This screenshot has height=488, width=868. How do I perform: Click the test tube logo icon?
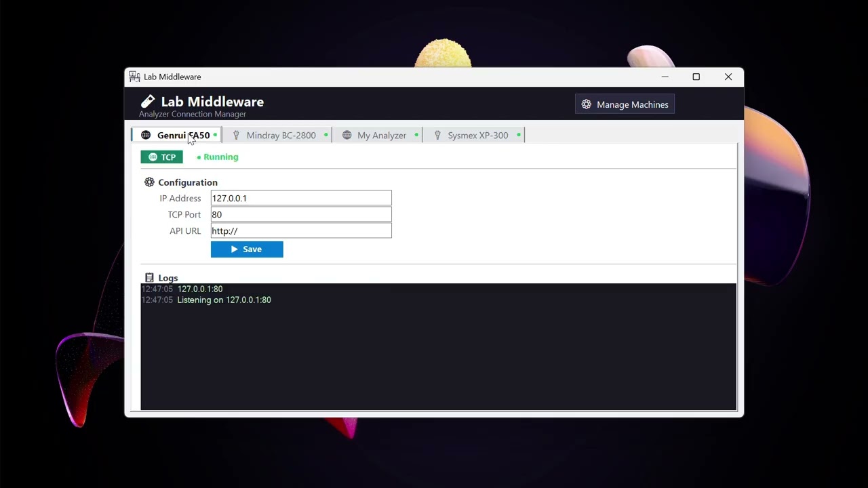[x=148, y=102]
